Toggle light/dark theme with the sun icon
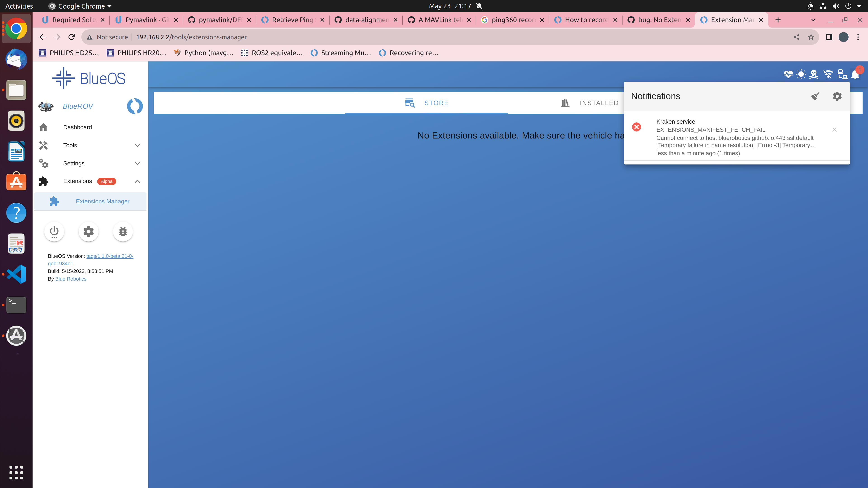Viewport: 868px width, 488px height. pos(801,74)
